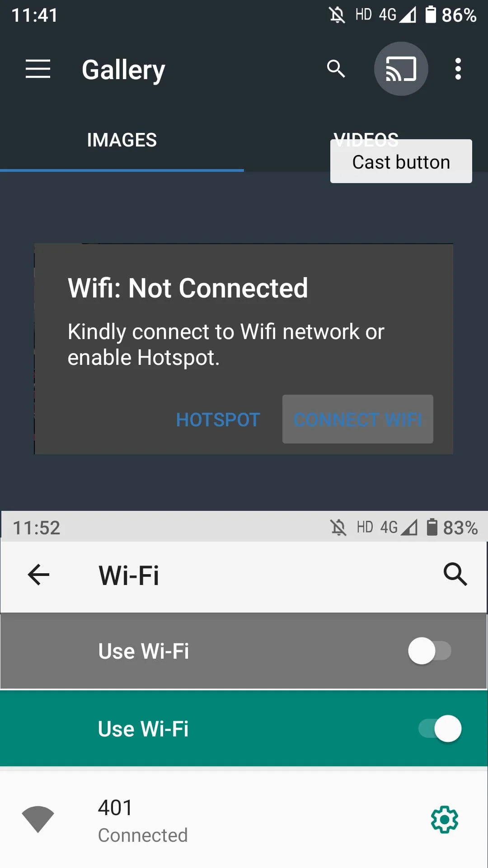
Task: Tap the Cast button icon
Action: [401, 69]
